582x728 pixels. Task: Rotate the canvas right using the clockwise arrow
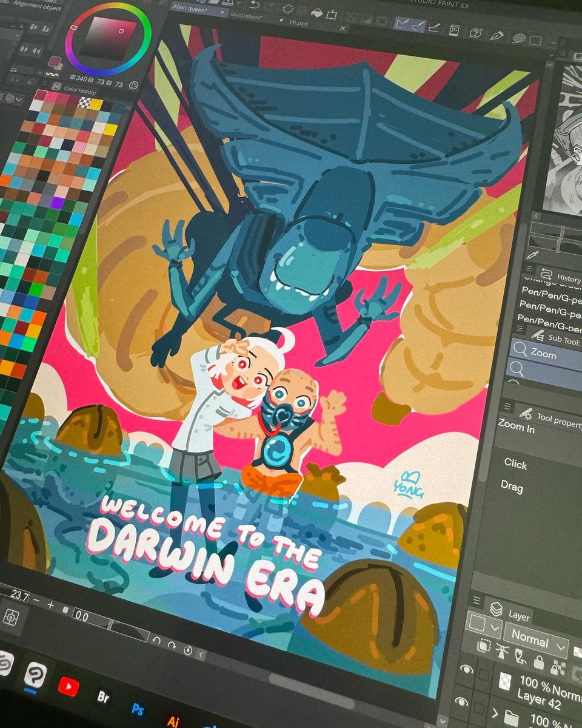coord(172,645)
